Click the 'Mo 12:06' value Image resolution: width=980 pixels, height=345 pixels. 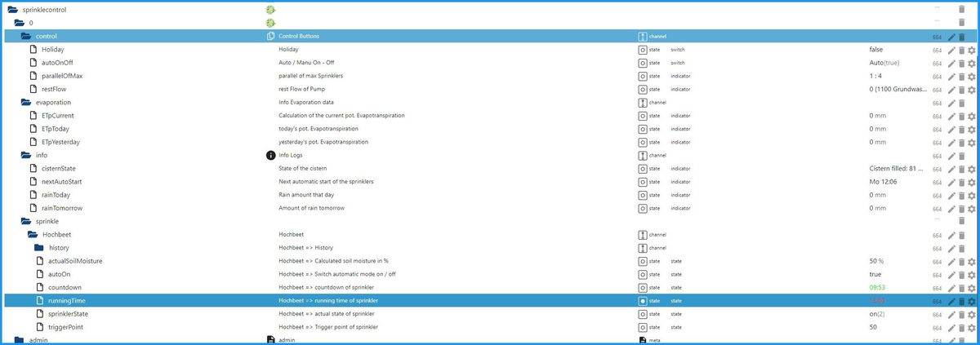(x=884, y=182)
